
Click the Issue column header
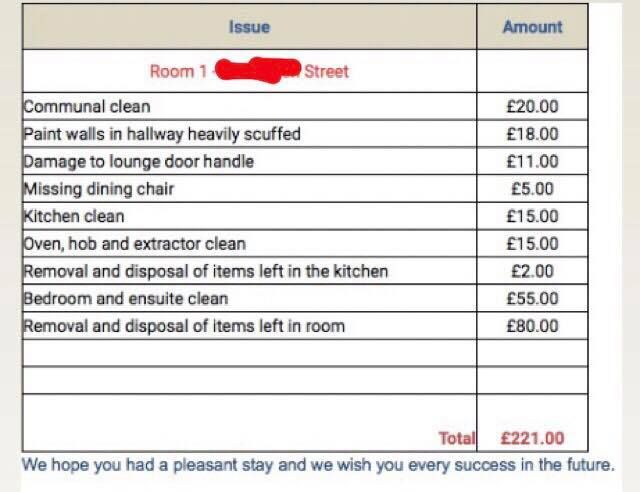tap(249, 27)
